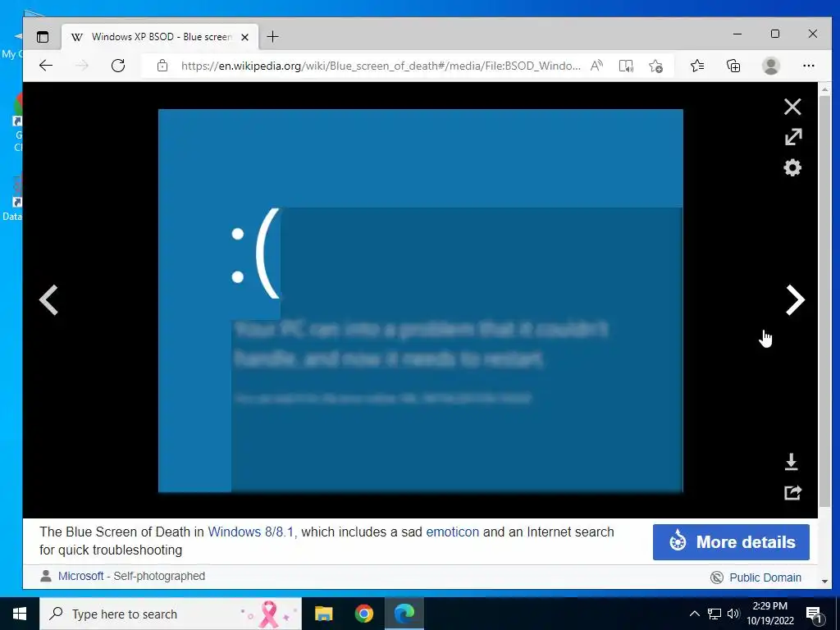Switch to Microsoft Edge taskbar icon
This screenshot has width=840, height=630.
point(404,614)
